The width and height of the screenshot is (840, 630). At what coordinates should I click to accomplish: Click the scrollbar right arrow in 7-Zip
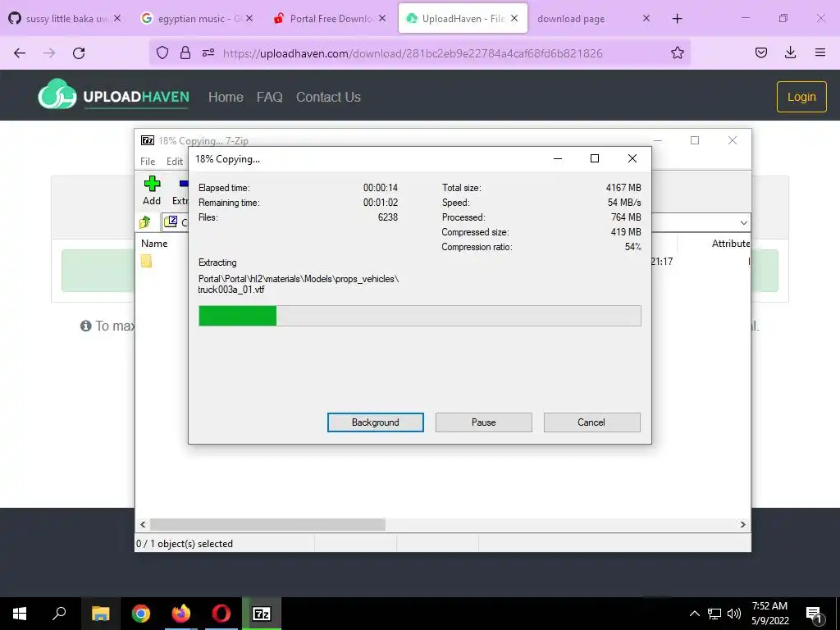click(x=742, y=524)
